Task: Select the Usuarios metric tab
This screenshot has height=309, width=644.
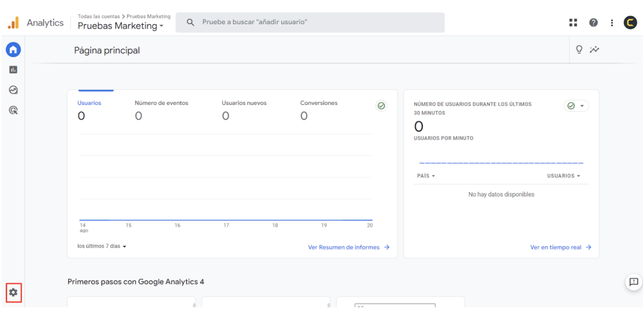Action: (x=89, y=110)
